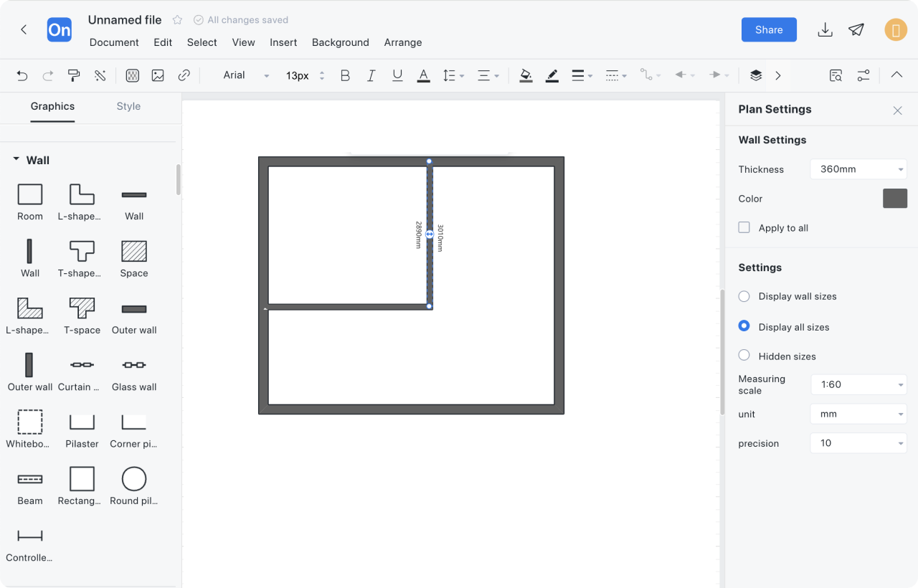Collapse the Wall shapes section
This screenshot has width=918, height=588.
[x=16, y=160]
